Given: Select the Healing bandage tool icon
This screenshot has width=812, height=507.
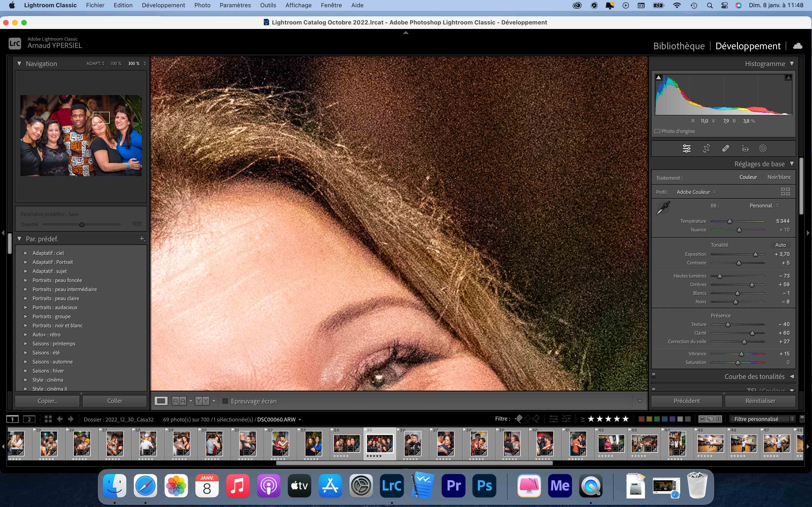Looking at the screenshot, I should click(725, 148).
